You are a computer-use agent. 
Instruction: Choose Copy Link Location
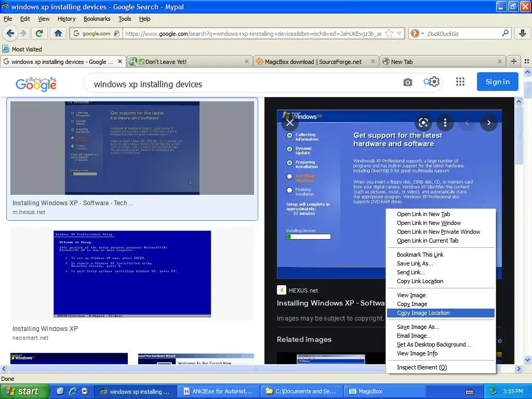click(441, 281)
